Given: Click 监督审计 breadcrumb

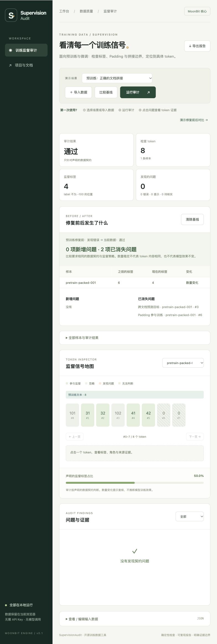Looking at the screenshot, I should click(110, 11).
